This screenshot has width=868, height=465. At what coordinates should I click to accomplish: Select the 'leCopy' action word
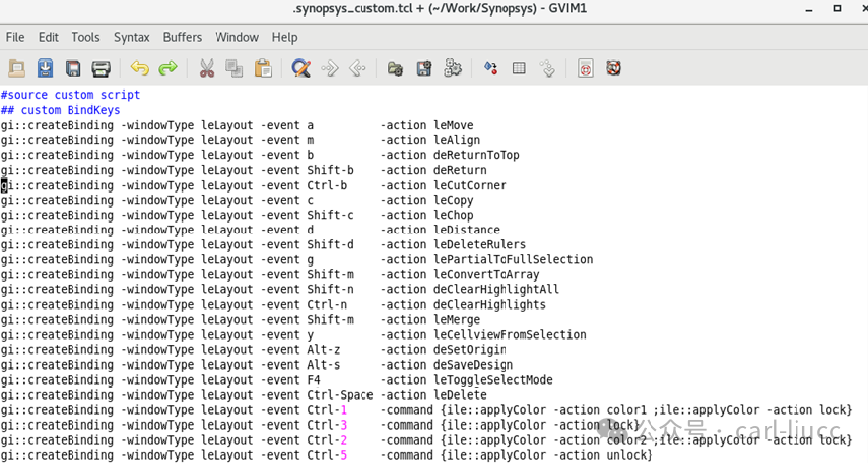(453, 200)
